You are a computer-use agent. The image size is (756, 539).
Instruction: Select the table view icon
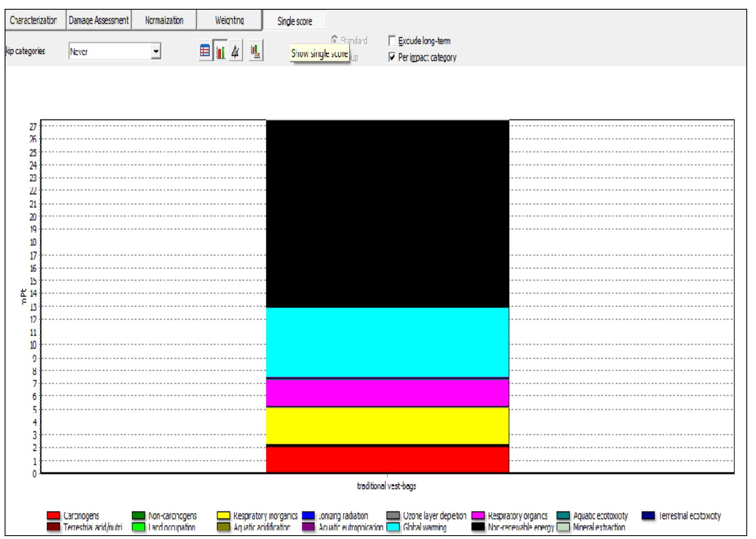[x=205, y=50]
